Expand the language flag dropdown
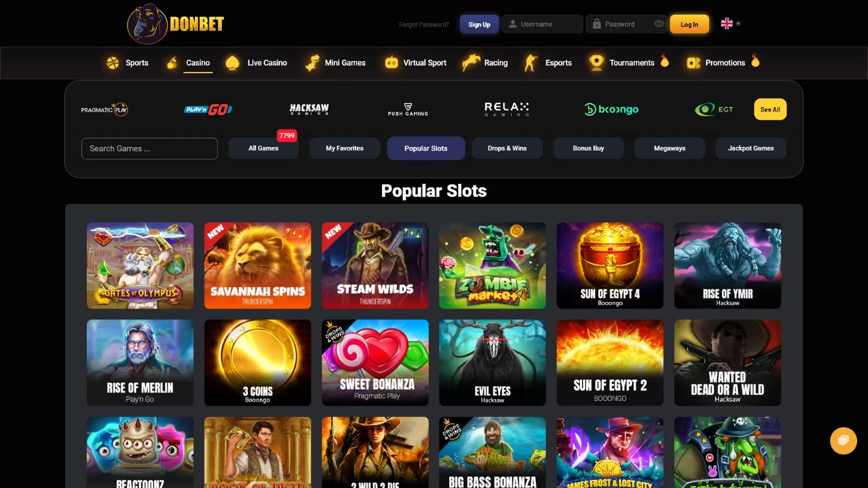868x488 pixels. 730,23
